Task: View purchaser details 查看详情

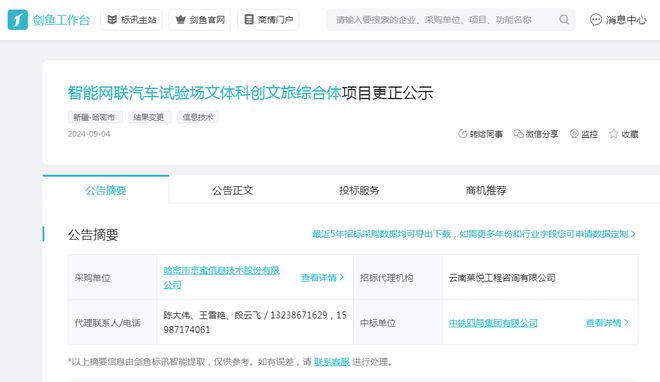Action: pos(322,278)
